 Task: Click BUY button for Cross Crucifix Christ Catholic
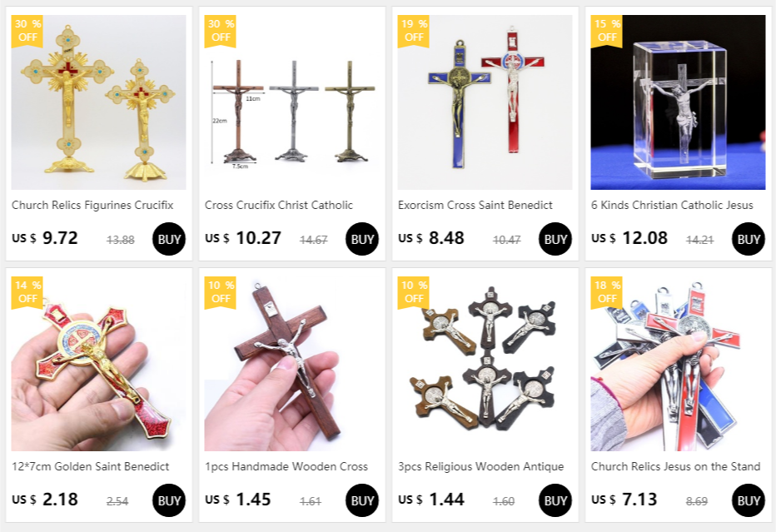(361, 239)
